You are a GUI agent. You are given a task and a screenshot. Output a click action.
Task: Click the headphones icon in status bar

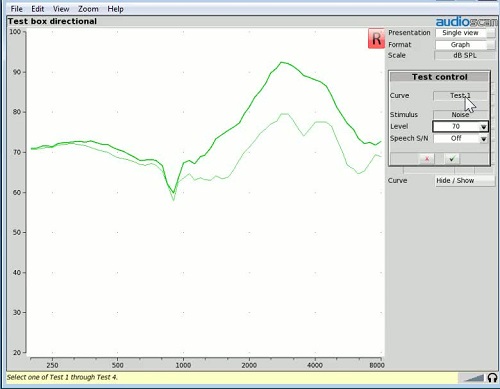tap(492, 378)
